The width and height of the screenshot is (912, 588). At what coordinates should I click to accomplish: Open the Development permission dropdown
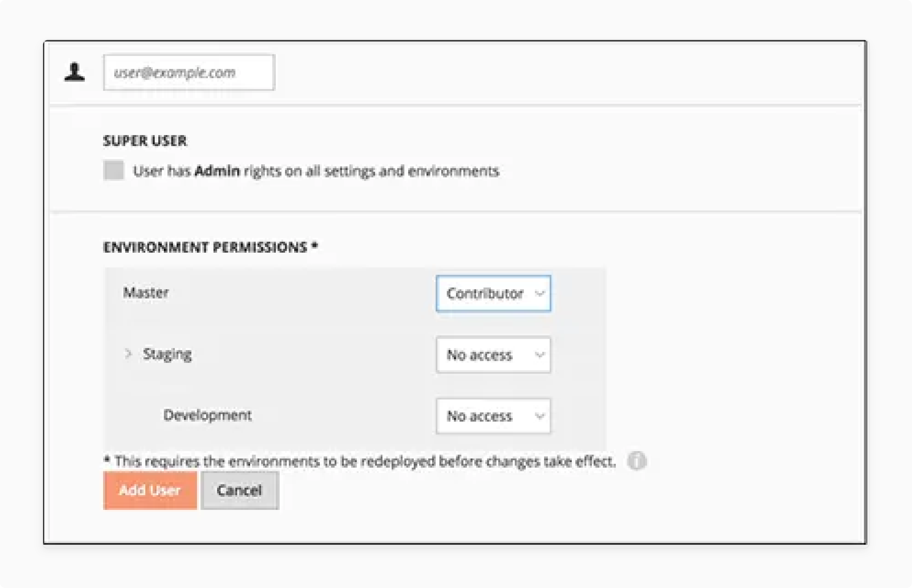point(493,416)
